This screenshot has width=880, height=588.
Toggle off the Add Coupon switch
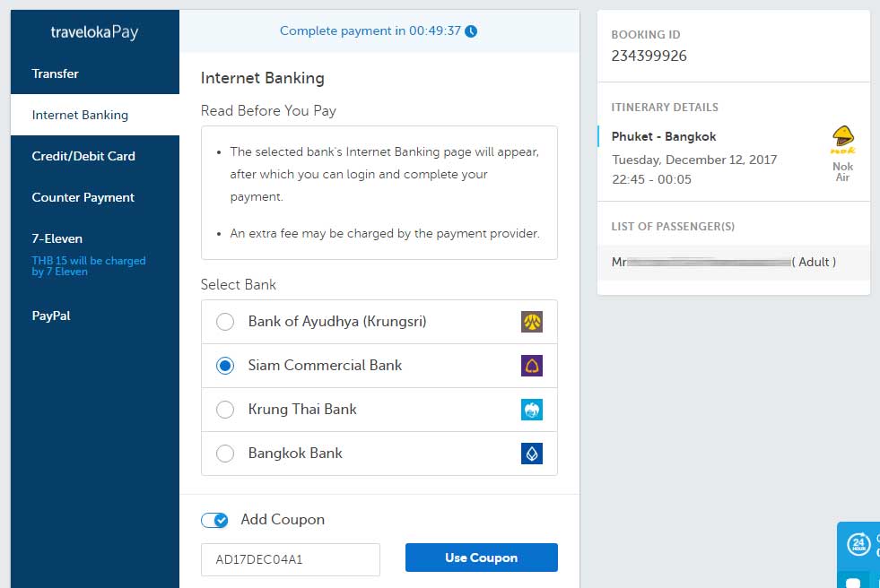[x=214, y=520]
